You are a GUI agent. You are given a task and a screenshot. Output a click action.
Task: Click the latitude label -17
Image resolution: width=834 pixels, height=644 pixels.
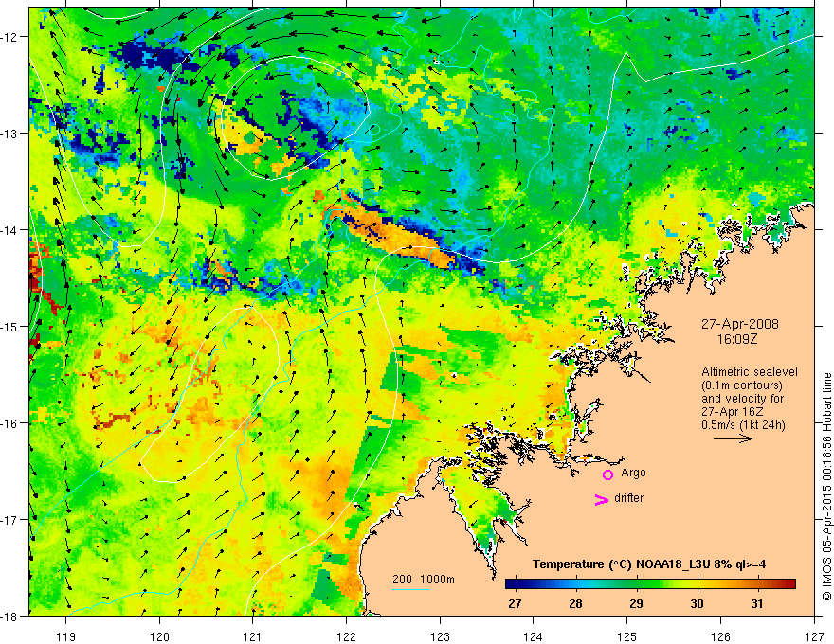[x=9, y=520]
